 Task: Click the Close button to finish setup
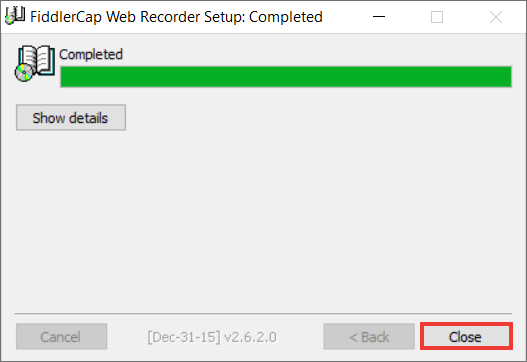coord(466,336)
